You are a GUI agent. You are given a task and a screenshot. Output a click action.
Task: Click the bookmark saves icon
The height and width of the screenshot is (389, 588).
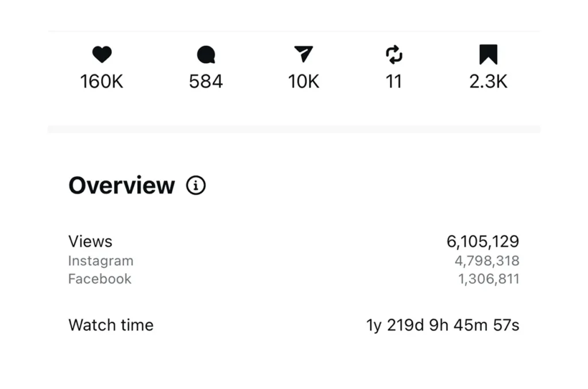[x=488, y=55]
